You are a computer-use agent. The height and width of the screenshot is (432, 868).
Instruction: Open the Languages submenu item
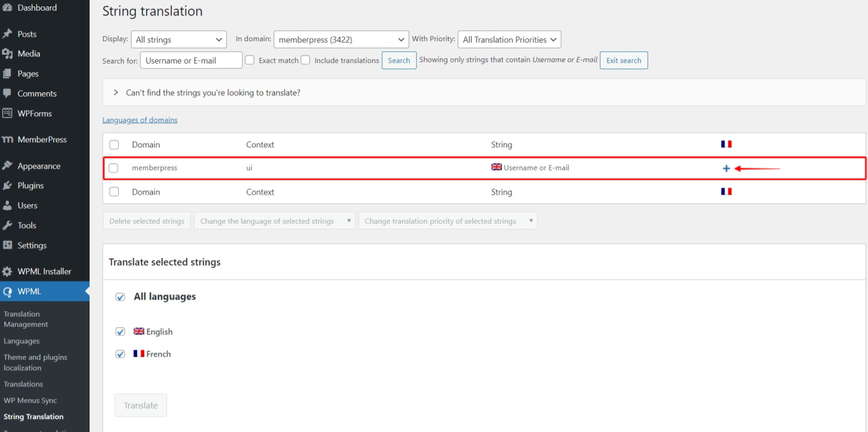[22, 341]
